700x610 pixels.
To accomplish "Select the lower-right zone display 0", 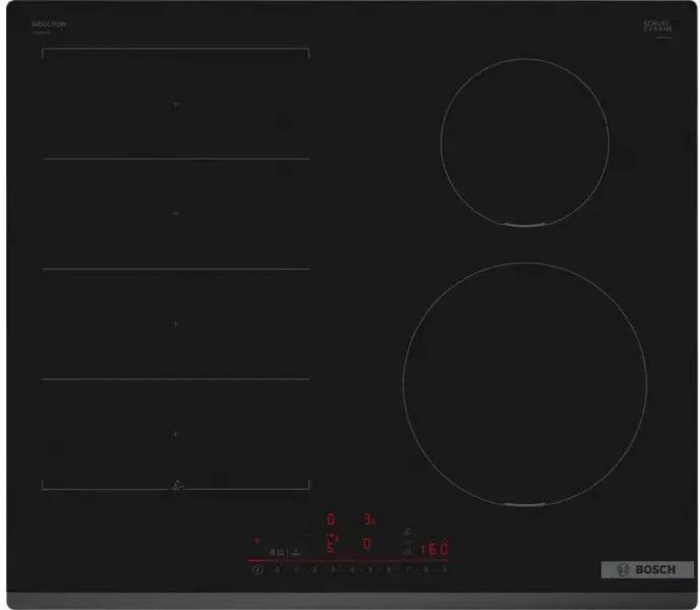I will 367,545.
